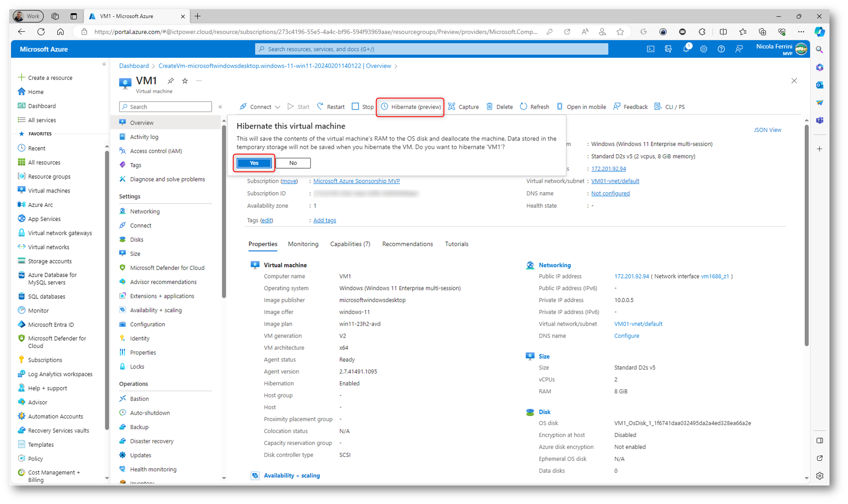Click the Add tags link
848x504 pixels.
coord(325,220)
